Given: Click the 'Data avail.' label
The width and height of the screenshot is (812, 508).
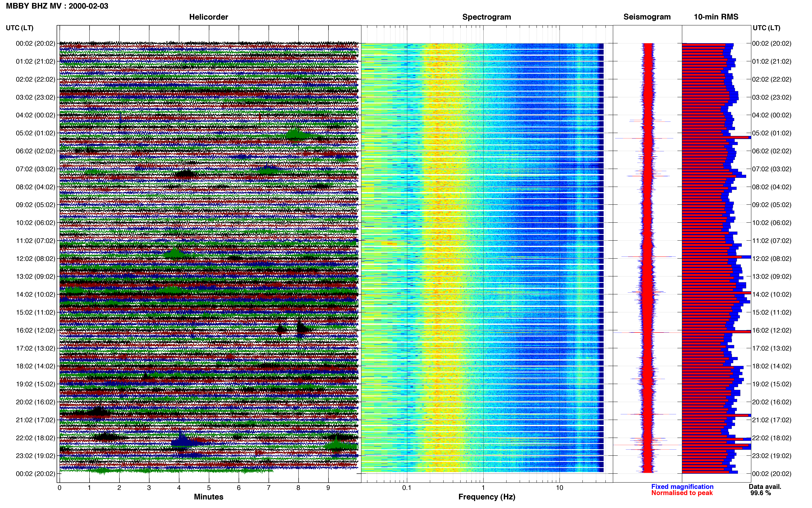Looking at the screenshot, I should click(765, 486).
